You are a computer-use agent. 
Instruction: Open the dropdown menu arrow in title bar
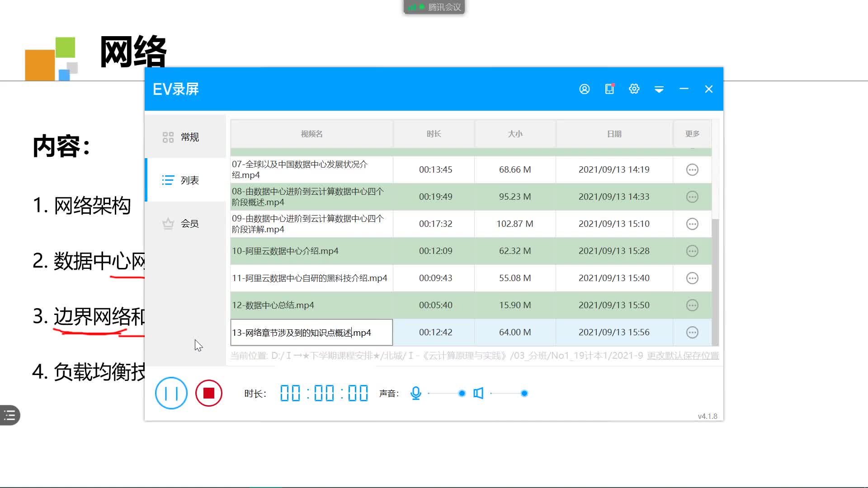tap(659, 89)
